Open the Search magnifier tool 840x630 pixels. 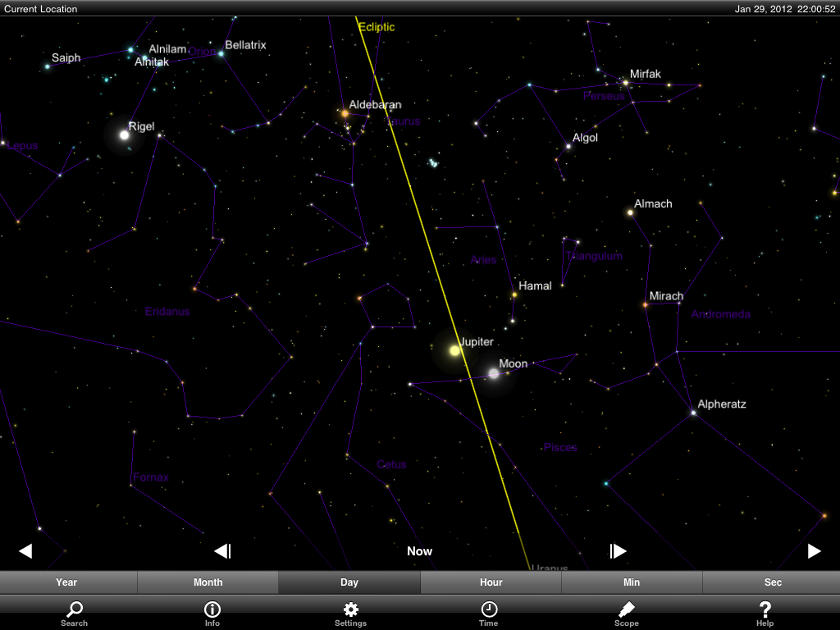74,613
